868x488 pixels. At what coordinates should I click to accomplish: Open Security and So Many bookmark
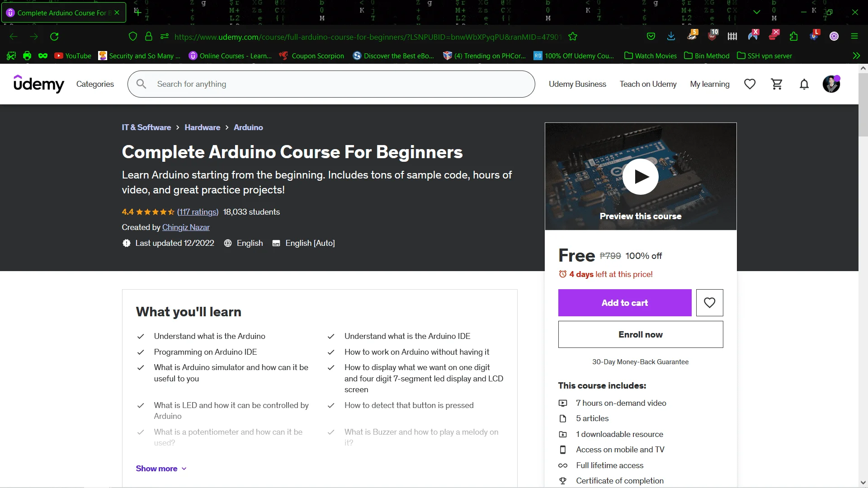(x=139, y=56)
